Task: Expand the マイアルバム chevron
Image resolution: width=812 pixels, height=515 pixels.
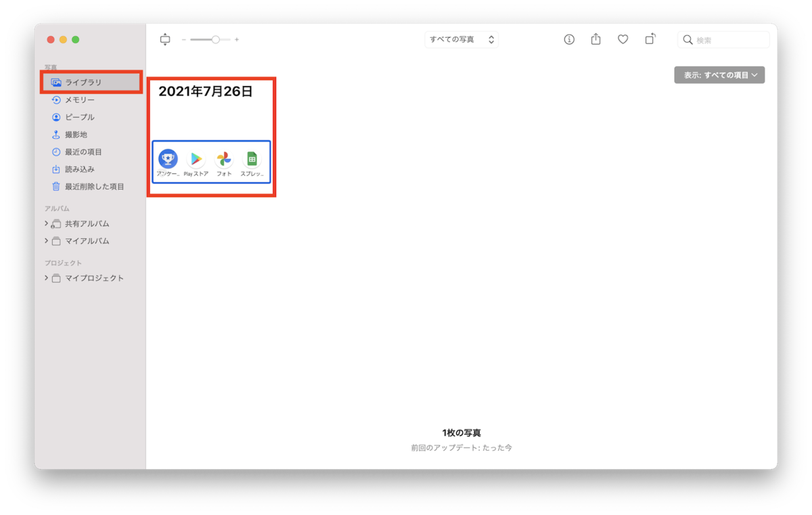Action: (x=46, y=241)
